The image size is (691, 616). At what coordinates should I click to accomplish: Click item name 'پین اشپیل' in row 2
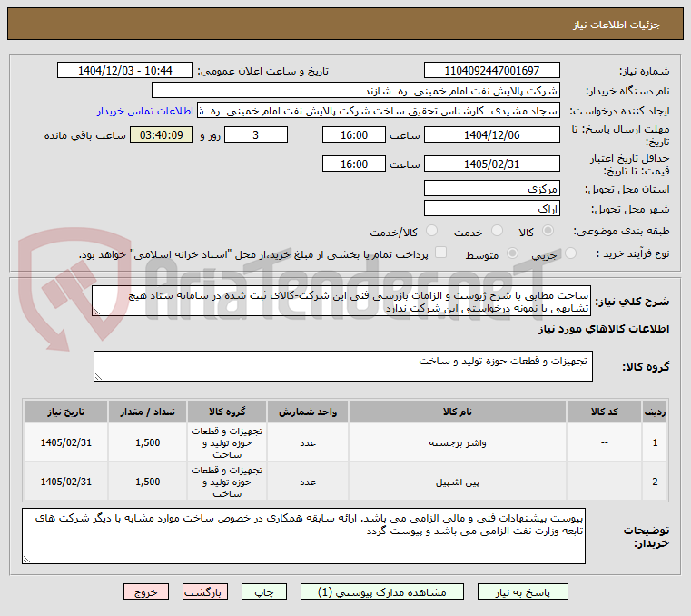click(458, 482)
